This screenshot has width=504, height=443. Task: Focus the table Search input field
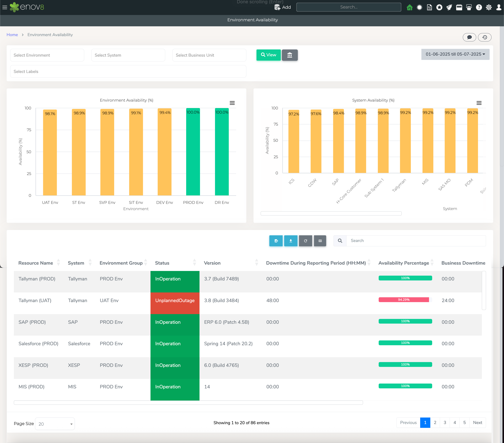416,241
